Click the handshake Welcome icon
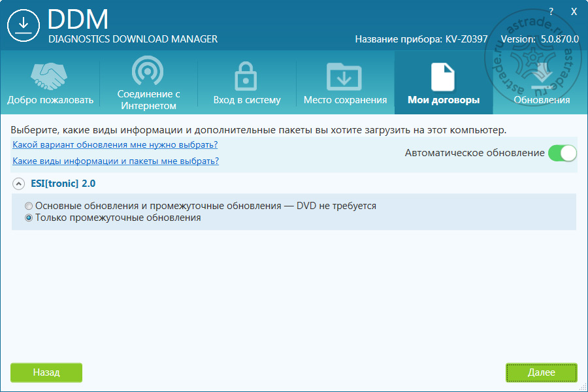Viewport: 588px width, 392px height. pos(49,76)
